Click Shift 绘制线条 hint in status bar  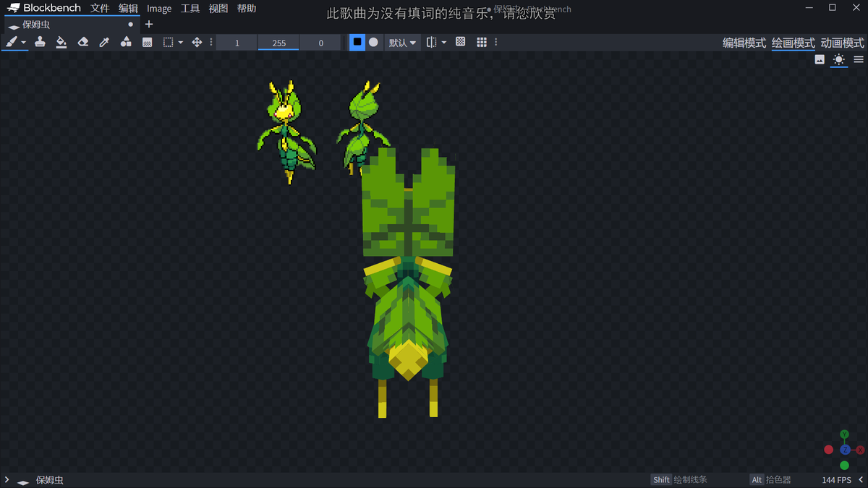tap(679, 480)
